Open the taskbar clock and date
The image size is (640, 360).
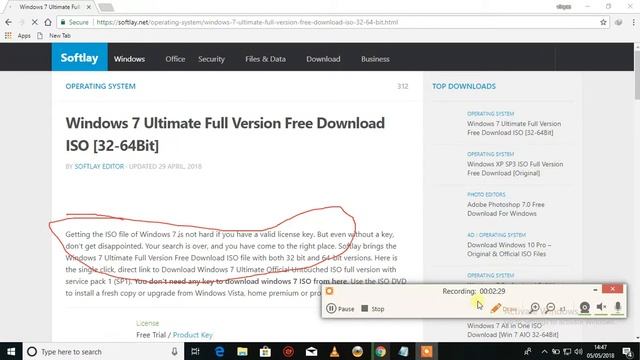point(600,351)
